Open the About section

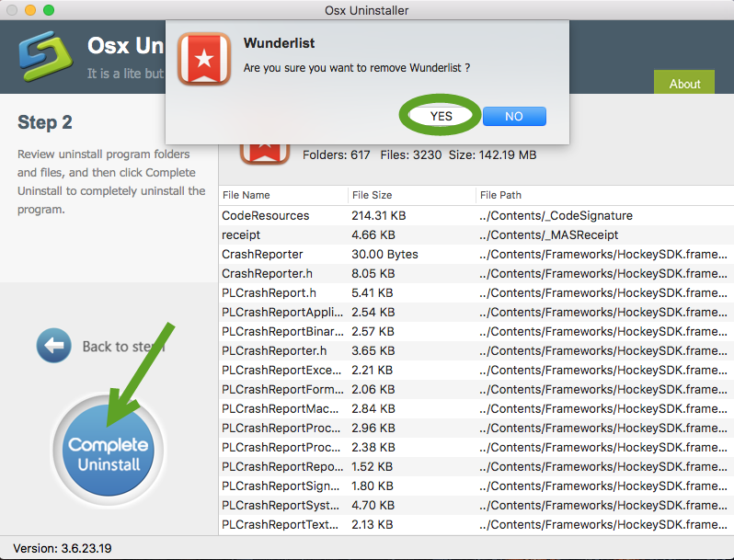[x=684, y=84]
